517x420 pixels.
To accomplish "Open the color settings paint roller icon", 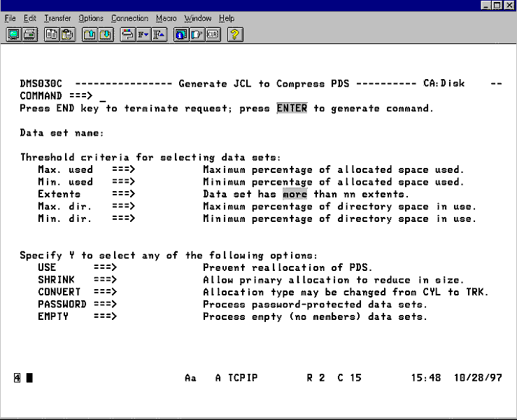I will pyautogui.click(x=127, y=34).
